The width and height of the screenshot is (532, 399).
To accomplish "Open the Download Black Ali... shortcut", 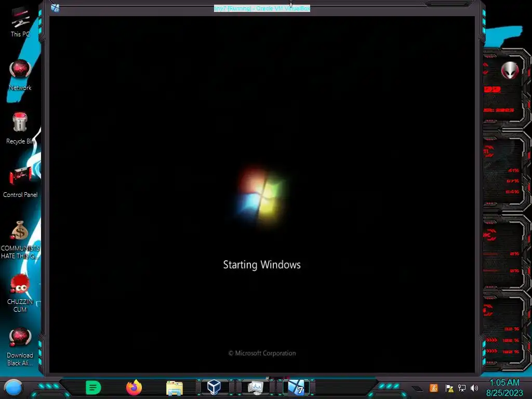I will tap(20, 347).
